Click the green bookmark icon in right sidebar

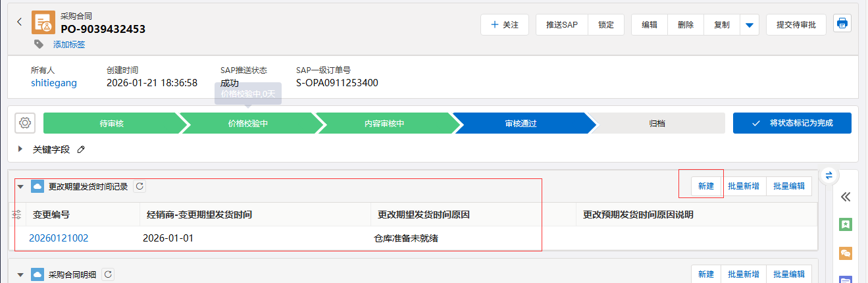(846, 224)
